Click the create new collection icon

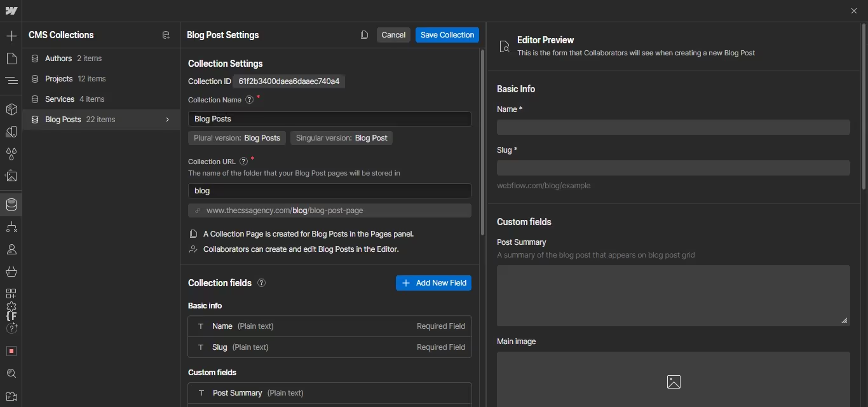(x=166, y=35)
